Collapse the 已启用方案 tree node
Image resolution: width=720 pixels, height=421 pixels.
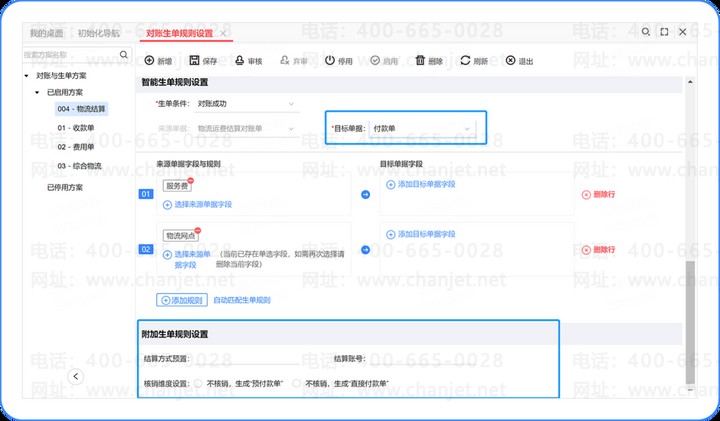[x=38, y=92]
